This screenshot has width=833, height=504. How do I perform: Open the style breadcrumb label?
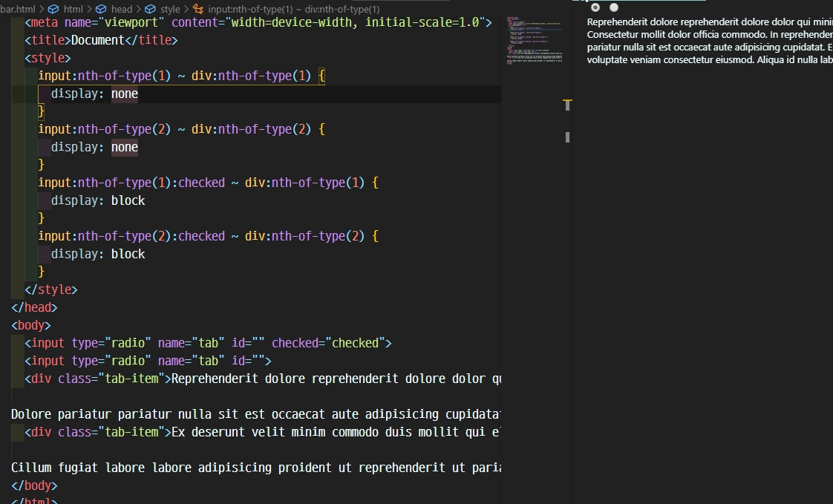(x=170, y=9)
